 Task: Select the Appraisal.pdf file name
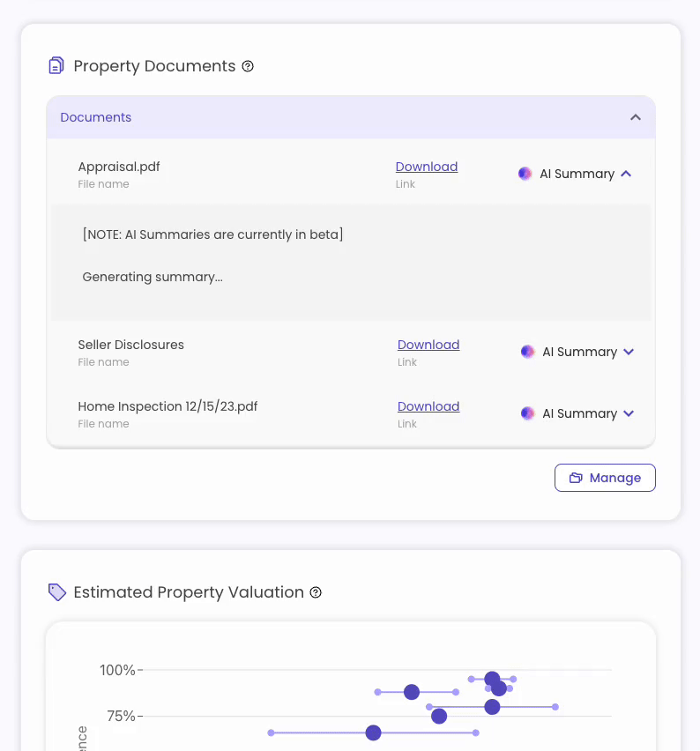119,167
